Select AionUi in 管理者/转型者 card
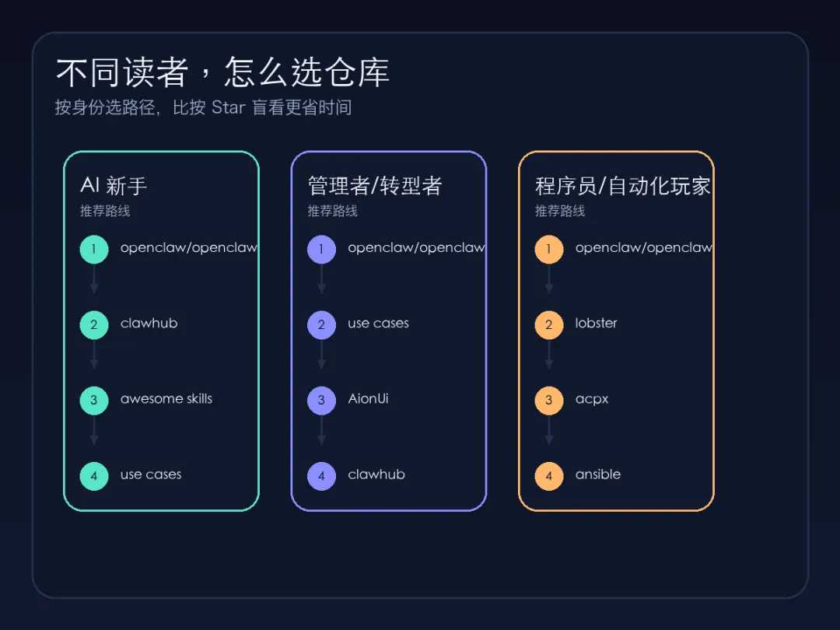 click(368, 399)
